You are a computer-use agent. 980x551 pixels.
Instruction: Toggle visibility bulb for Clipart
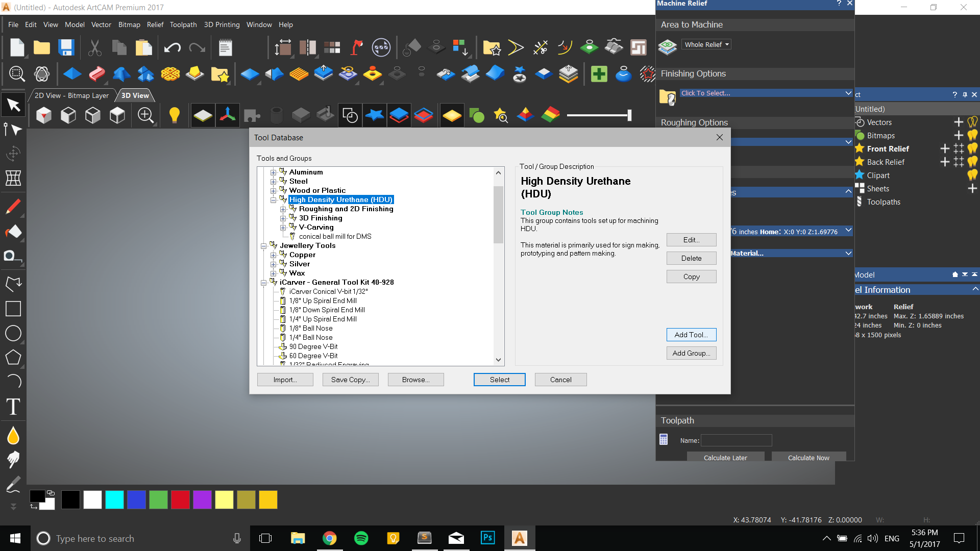click(972, 175)
